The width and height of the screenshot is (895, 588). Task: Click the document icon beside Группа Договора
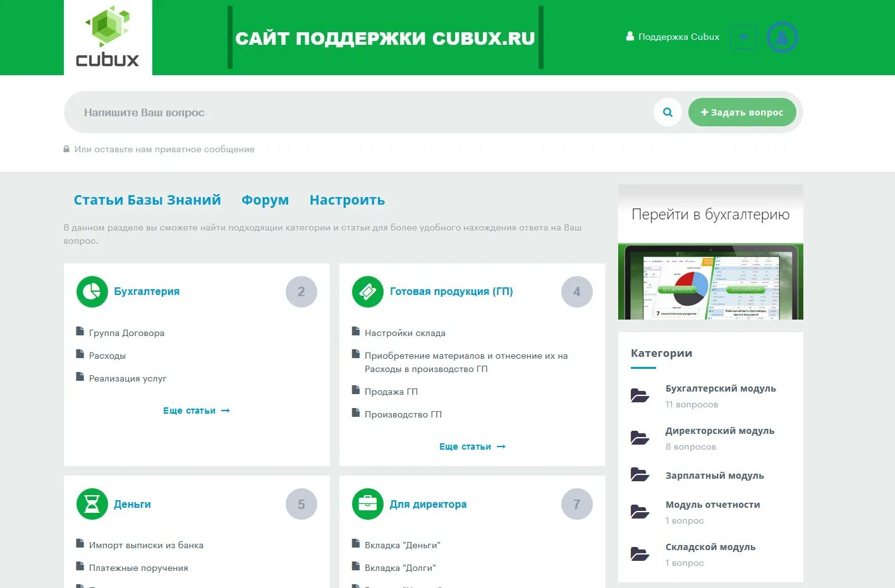click(x=80, y=332)
